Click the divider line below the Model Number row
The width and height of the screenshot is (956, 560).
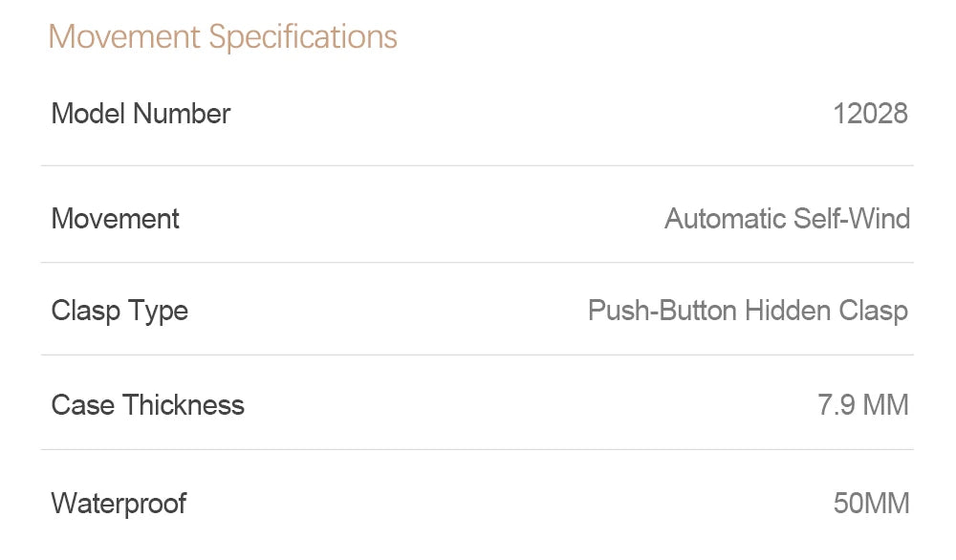[477, 165]
